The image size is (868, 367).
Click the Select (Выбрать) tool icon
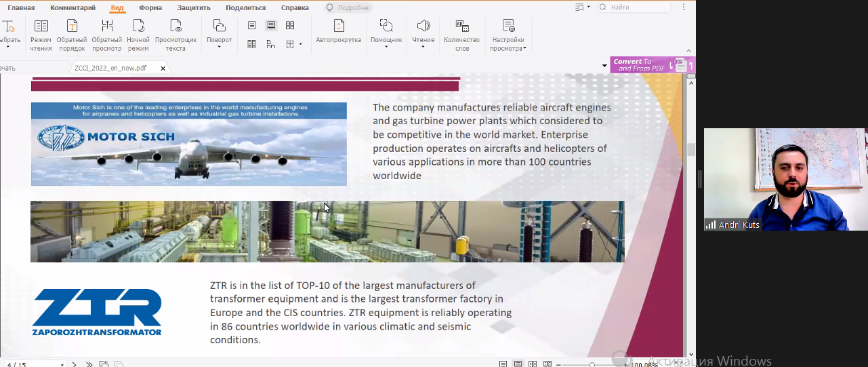(9, 27)
